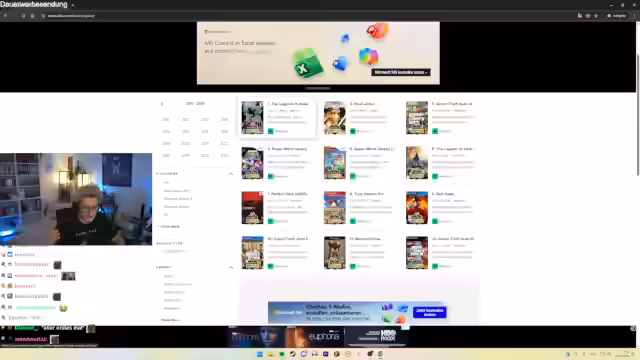Go back to the previous year range
Image resolution: width=640 pixels, height=360 pixels.
pyautogui.click(x=162, y=104)
